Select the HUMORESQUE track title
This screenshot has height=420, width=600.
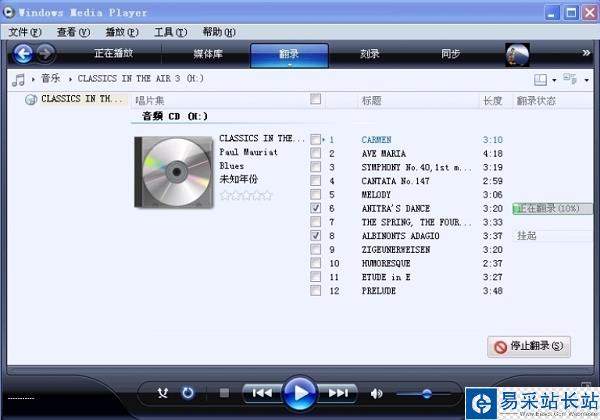[386, 264]
